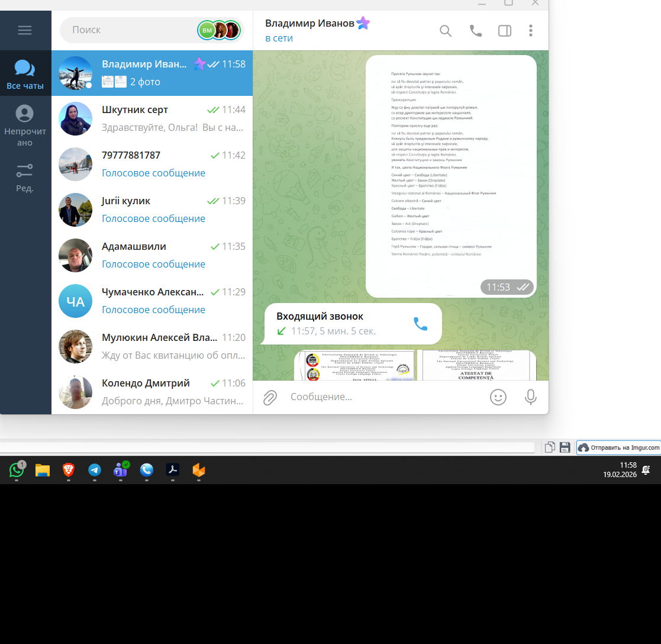Open WhatsApp from the taskbar
The height and width of the screenshot is (644, 661).
(17, 470)
